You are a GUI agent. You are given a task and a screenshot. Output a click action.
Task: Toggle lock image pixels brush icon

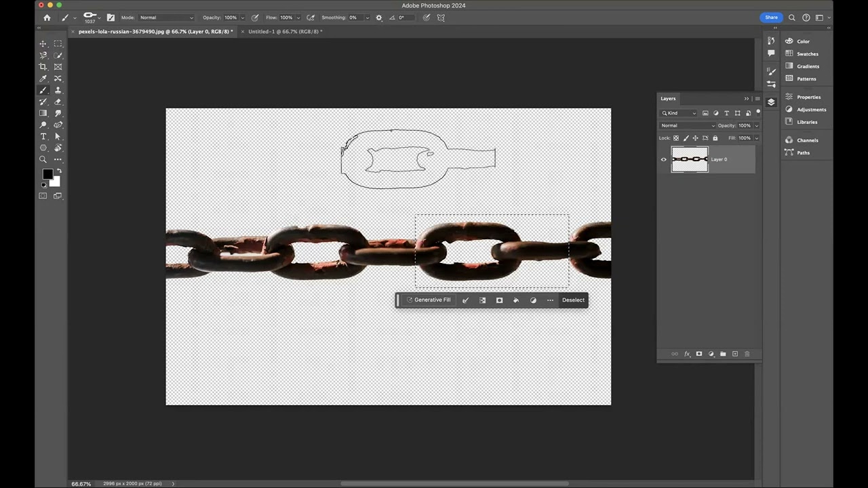[686, 138]
